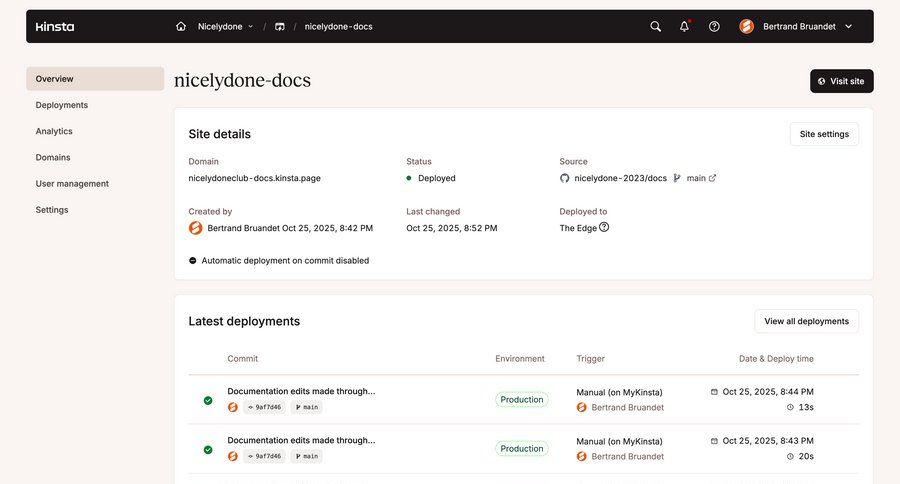Click the Kinsta logo
The width and height of the screenshot is (900, 484).
click(55, 27)
